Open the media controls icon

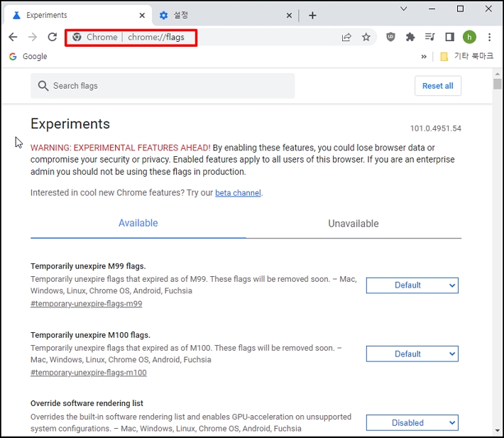(429, 37)
